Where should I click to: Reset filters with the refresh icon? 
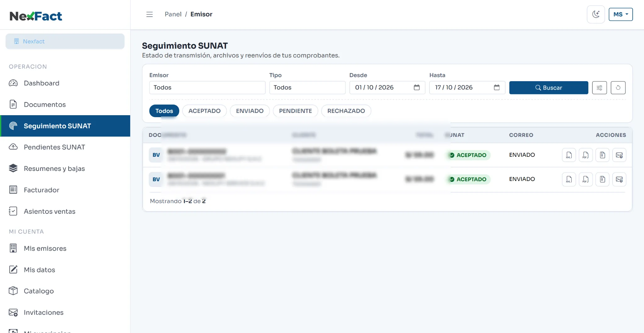(618, 87)
